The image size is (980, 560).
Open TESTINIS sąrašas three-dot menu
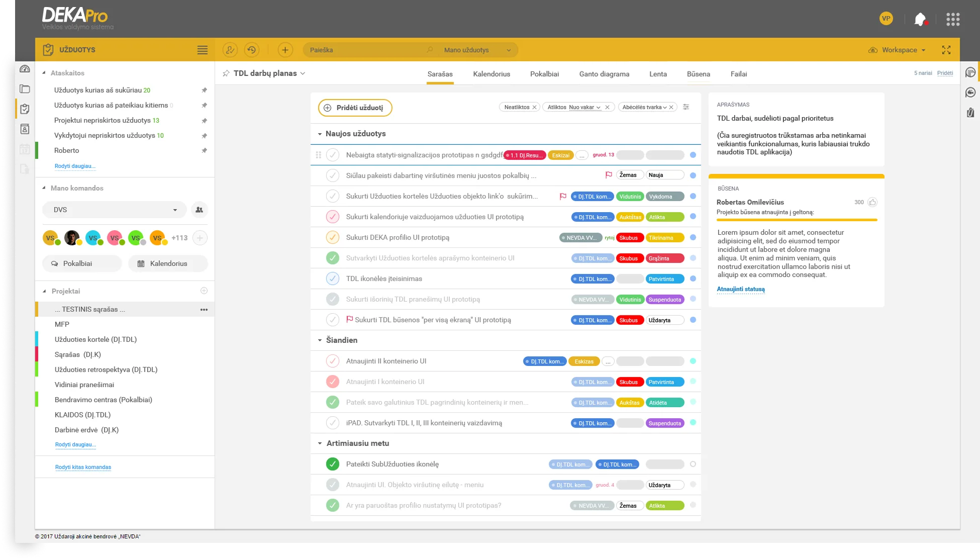(x=204, y=310)
